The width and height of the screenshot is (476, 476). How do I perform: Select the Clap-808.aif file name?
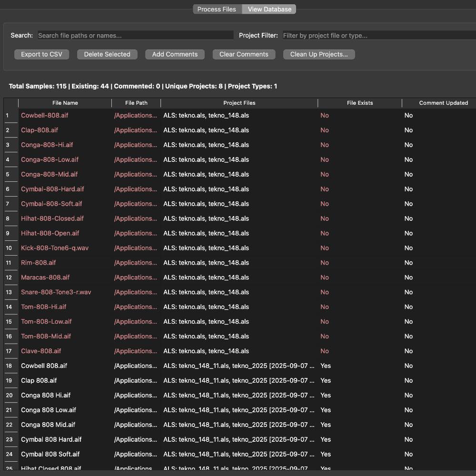40,130
